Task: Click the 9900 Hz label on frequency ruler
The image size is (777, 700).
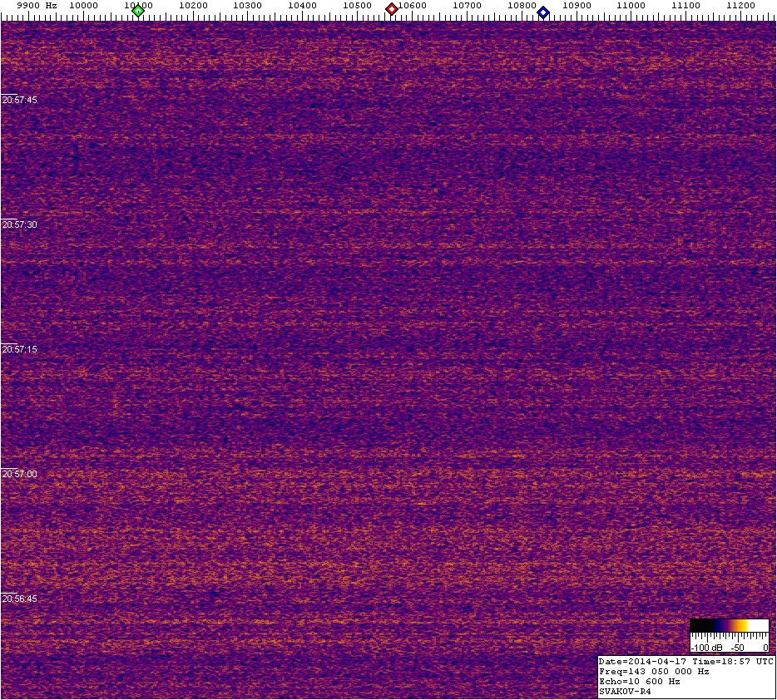Action: (37, 5)
